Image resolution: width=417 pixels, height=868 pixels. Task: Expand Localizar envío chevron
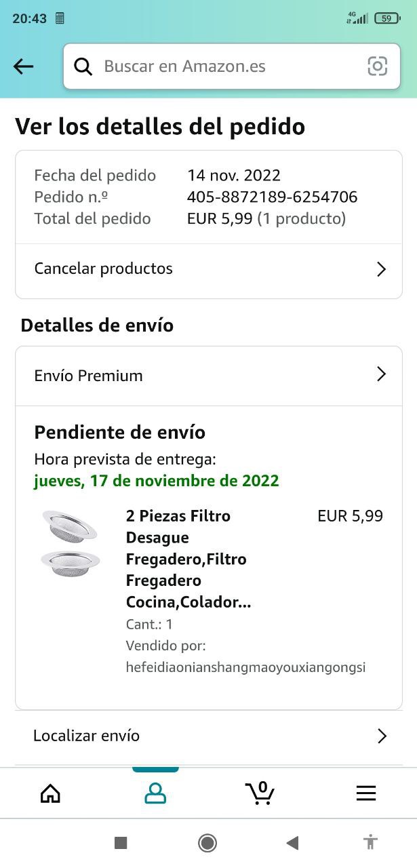point(382,736)
